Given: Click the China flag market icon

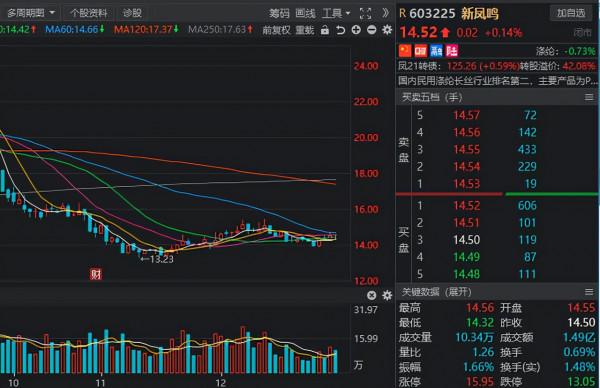Looking at the screenshot, I should tap(405, 51).
